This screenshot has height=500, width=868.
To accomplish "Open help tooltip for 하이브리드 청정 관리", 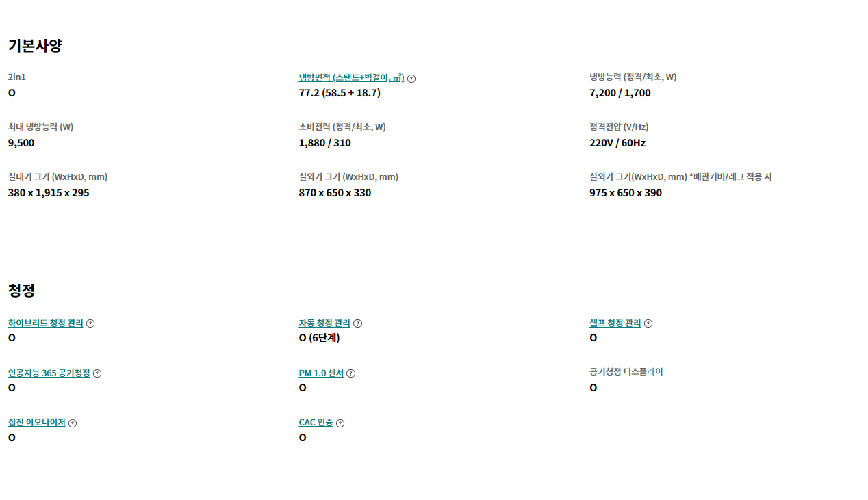I will tap(90, 324).
